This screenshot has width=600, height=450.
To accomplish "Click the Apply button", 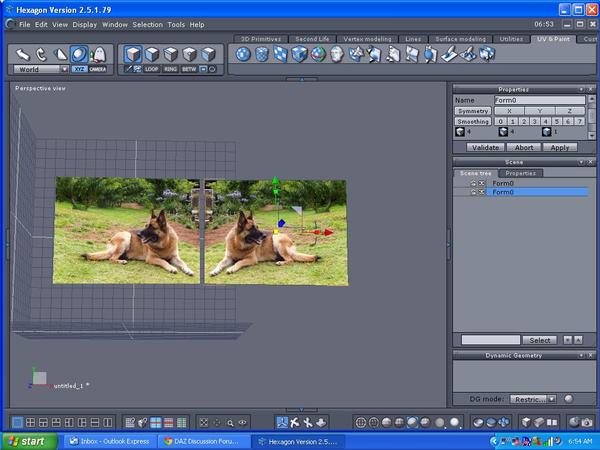I will (x=560, y=147).
